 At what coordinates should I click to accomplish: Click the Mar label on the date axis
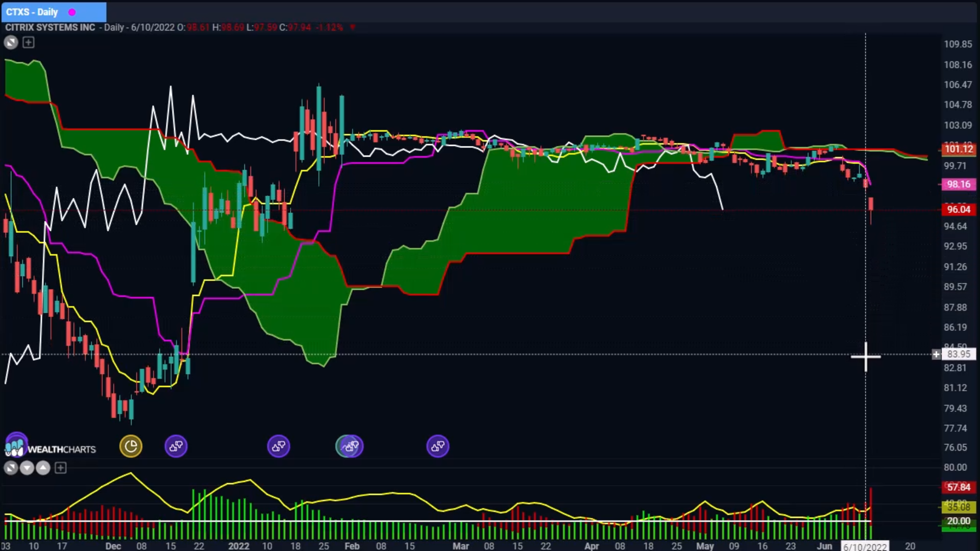460,546
